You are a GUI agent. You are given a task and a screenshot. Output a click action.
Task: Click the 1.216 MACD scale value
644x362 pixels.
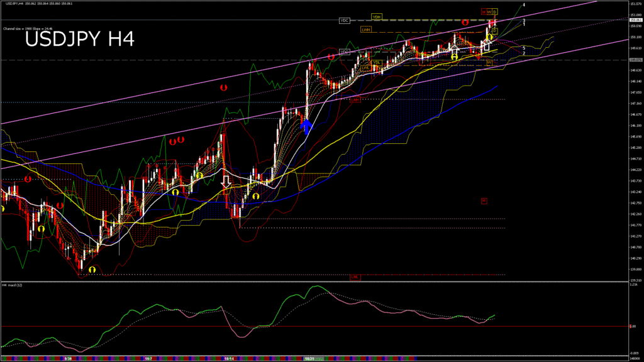pos(634,285)
